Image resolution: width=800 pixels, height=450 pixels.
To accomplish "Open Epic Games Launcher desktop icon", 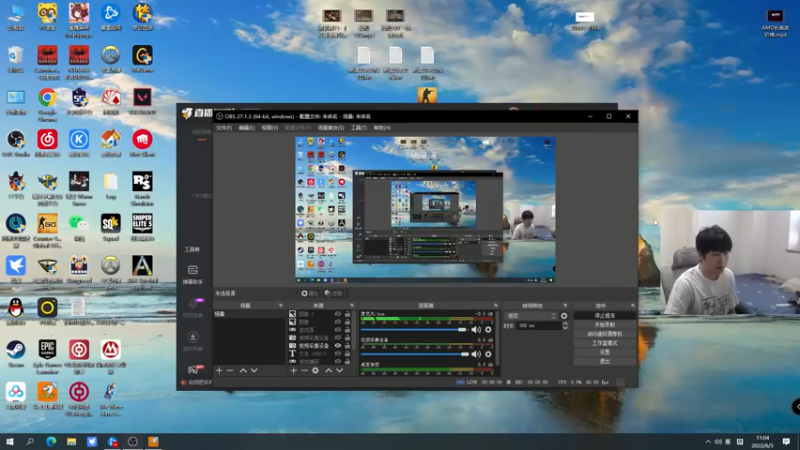I will (47, 349).
